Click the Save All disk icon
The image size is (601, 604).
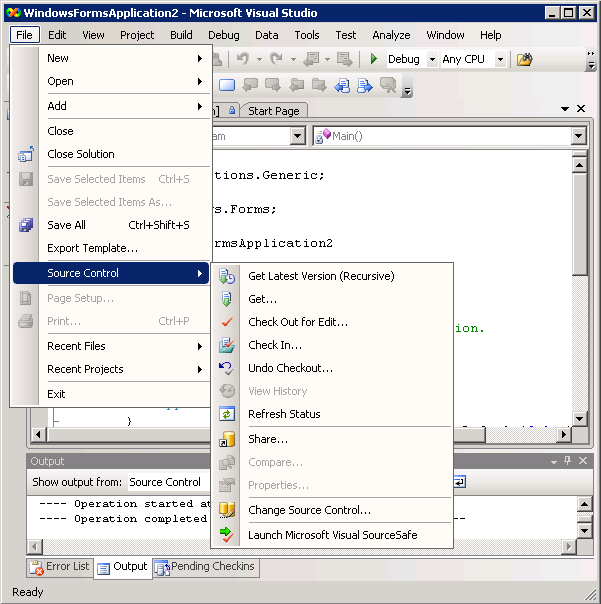(x=26, y=225)
